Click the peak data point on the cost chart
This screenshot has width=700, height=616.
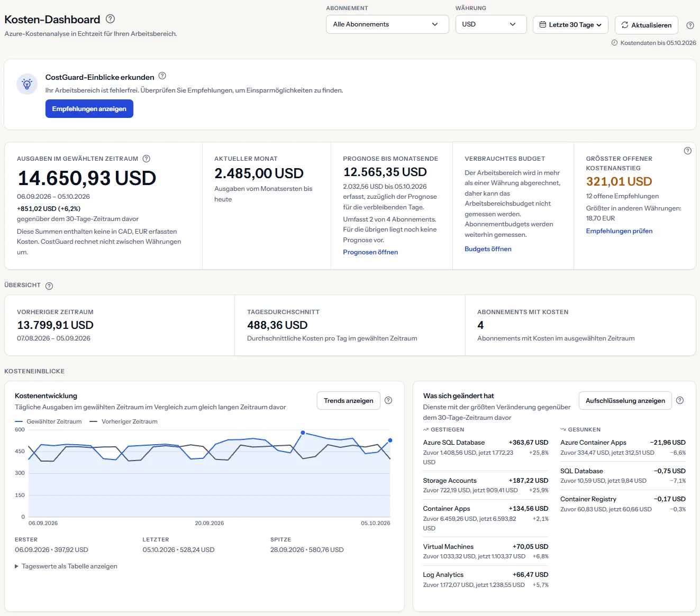(x=303, y=433)
